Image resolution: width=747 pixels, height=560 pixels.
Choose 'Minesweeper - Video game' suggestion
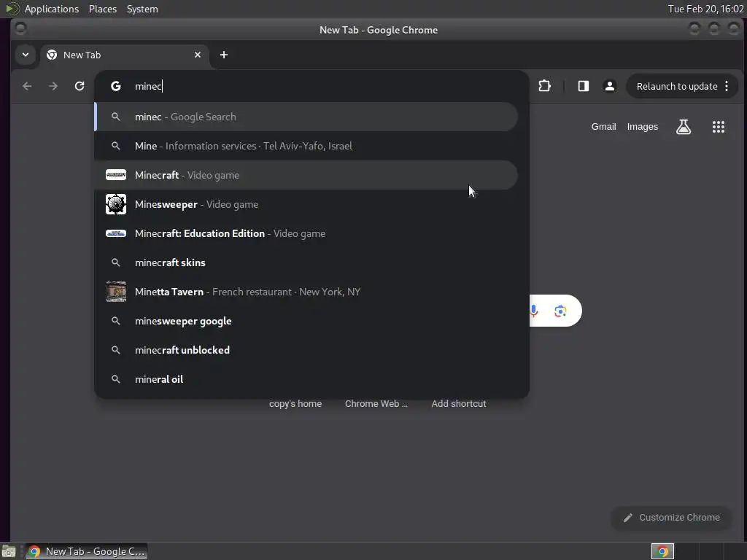[x=306, y=204]
